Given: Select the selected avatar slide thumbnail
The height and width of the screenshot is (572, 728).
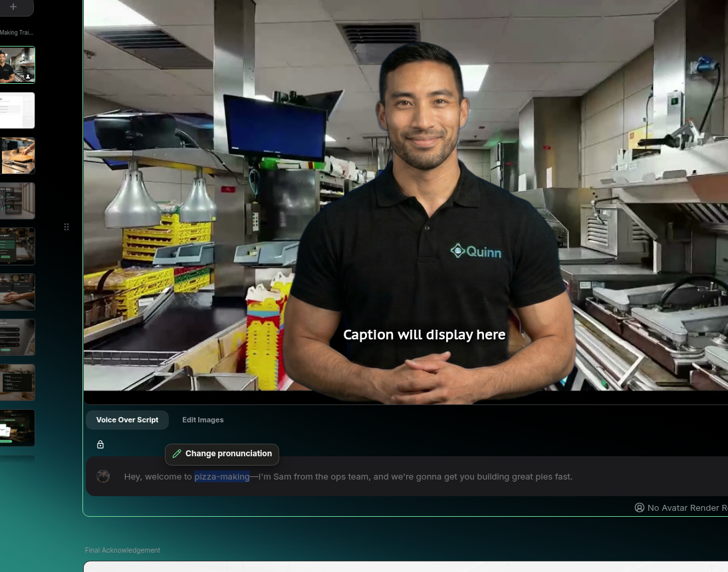Looking at the screenshot, I should [x=17, y=65].
